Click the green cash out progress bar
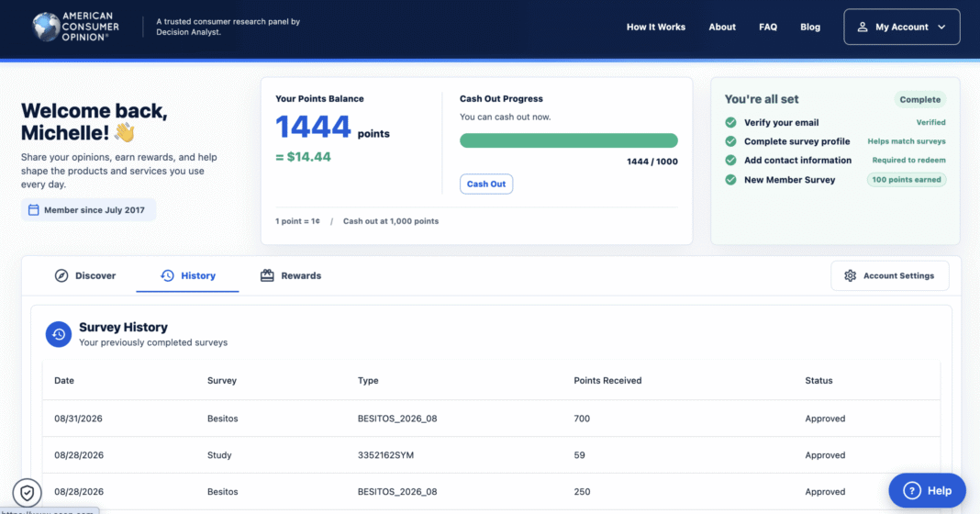The height and width of the screenshot is (514, 980). (x=568, y=140)
